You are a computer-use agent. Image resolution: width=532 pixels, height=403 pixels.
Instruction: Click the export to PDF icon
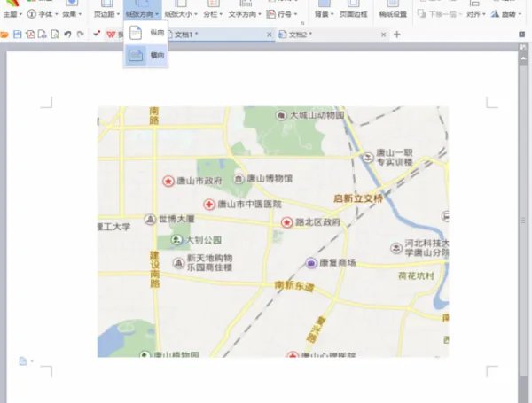pyautogui.click(x=30, y=35)
